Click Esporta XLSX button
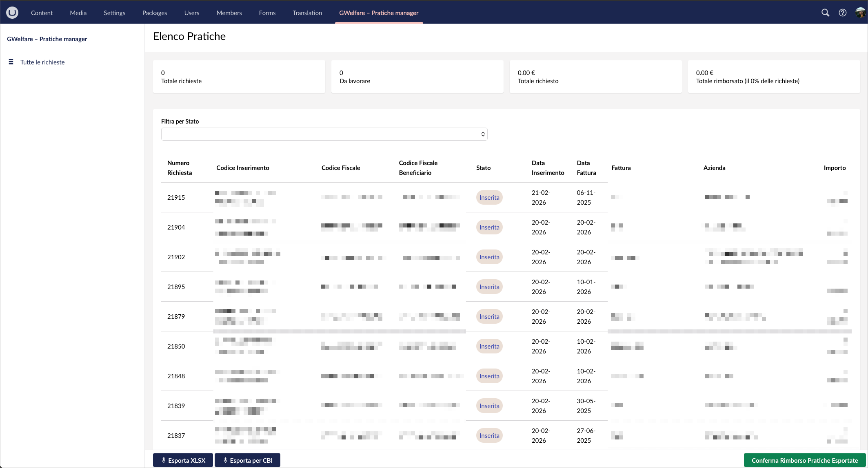 click(x=183, y=460)
